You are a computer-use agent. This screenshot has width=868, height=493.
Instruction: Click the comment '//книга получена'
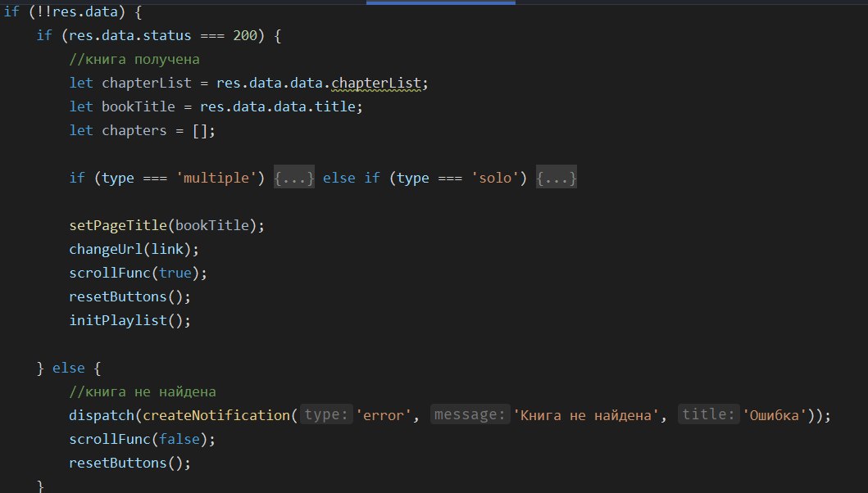(x=134, y=59)
